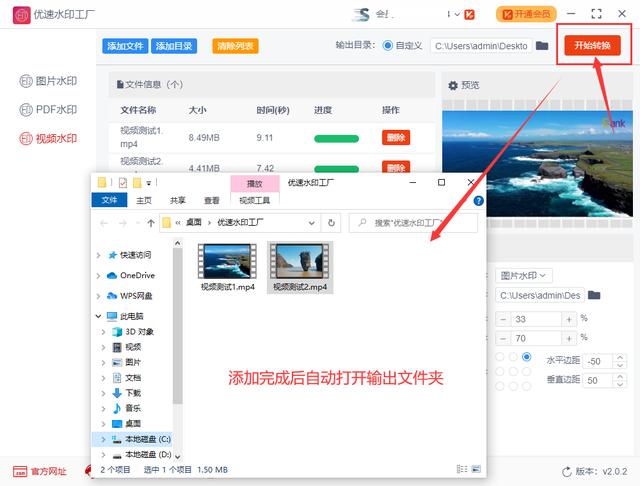Image resolution: width=640 pixels, height=486 pixels.
Task: Click the properties quick access icon in Explorer
Action: tap(123, 182)
